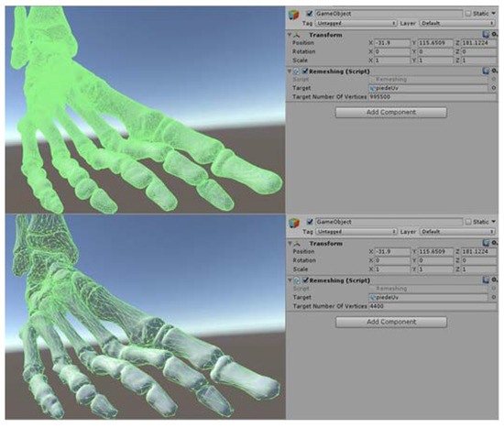Click the Target Number Of Vertices field showing 4400
The width and height of the screenshot is (504, 428).
tap(433, 306)
